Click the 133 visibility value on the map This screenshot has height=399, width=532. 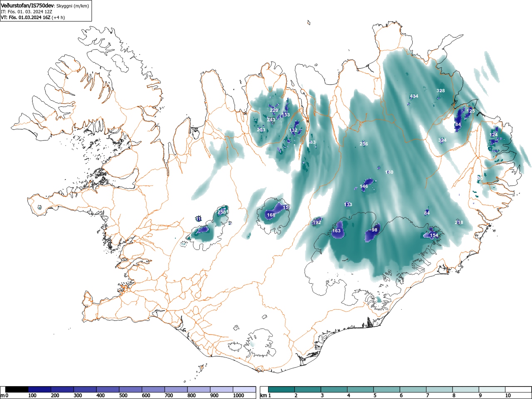(x=348, y=204)
